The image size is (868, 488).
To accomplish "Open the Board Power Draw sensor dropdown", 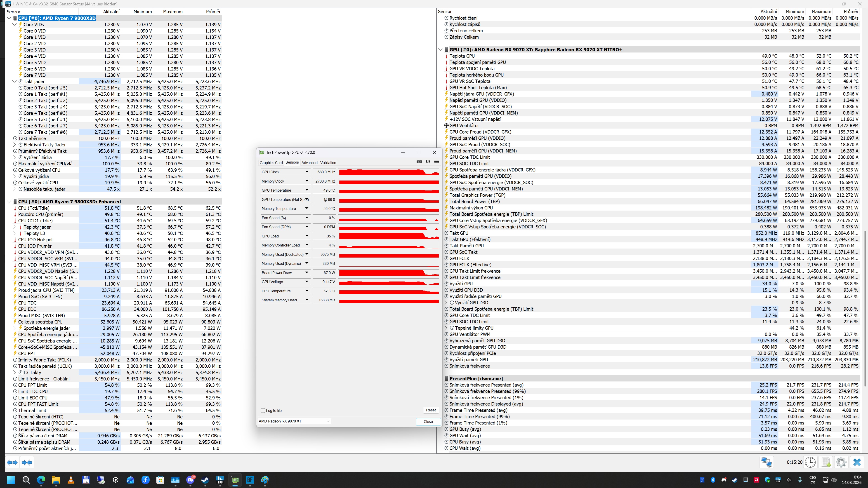I will [307, 273].
